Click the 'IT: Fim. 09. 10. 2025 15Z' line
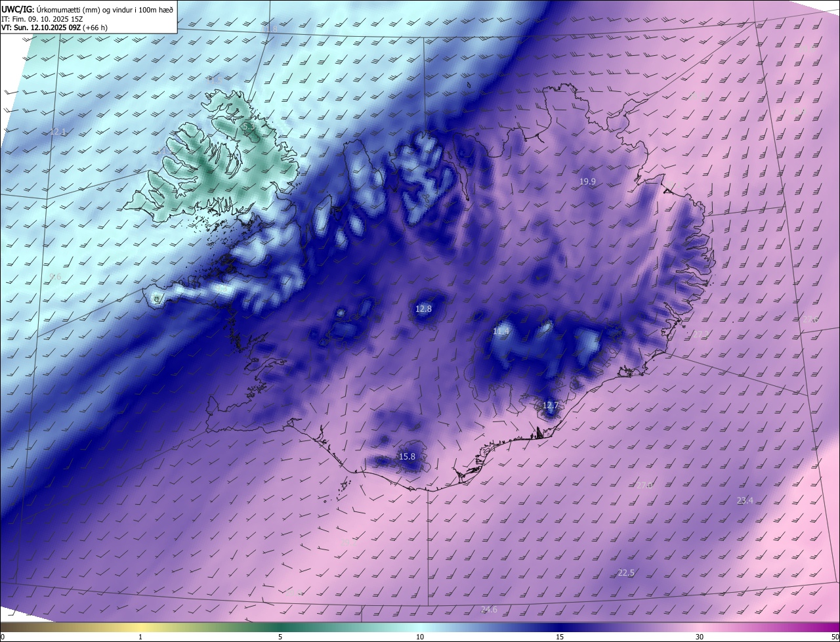The width and height of the screenshot is (840, 642). [x=42, y=18]
